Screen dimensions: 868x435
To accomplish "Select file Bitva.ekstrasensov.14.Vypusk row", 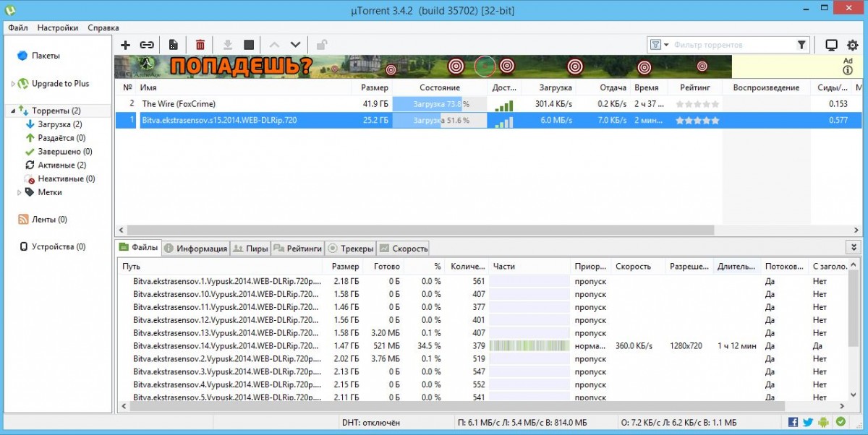I will tap(483, 346).
